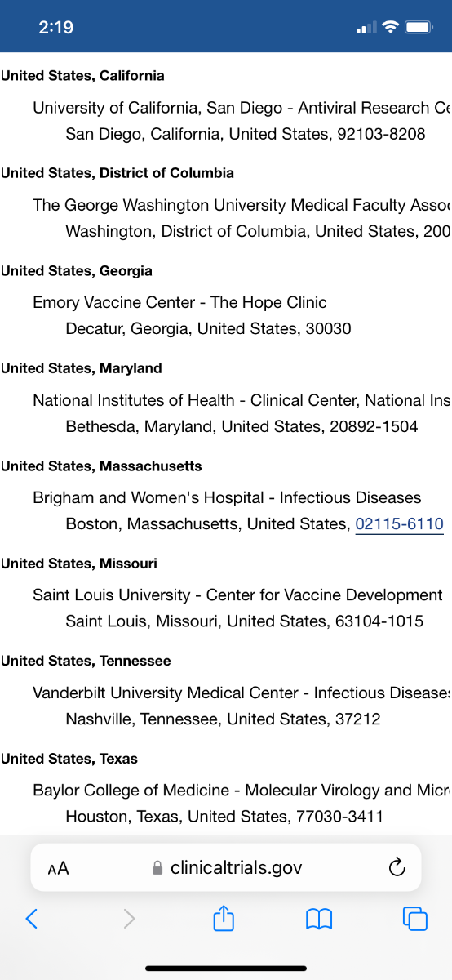The width and height of the screenshot is (452, 980).
Task: Open the AA reader text options
Action: 58,869
